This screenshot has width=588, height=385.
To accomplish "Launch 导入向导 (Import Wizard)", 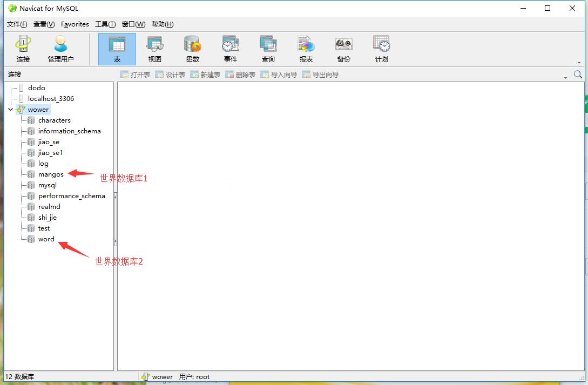I will pos(279,75).
